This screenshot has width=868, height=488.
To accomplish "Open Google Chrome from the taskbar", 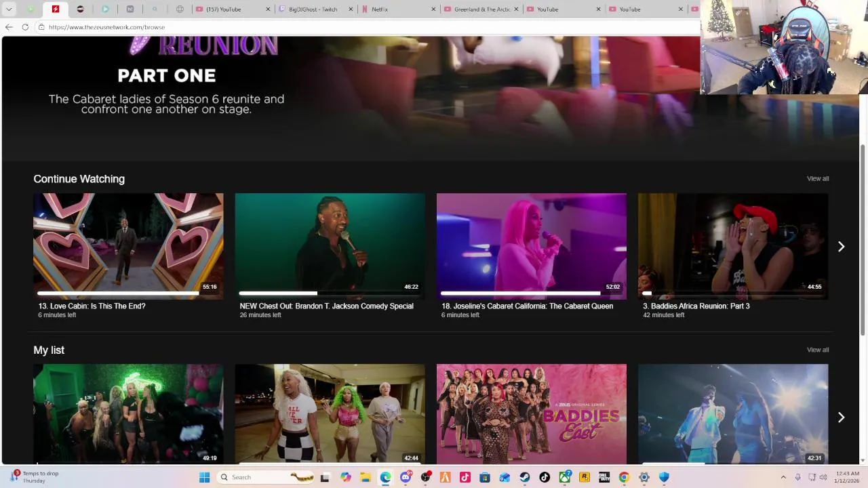I will point(624,477).
